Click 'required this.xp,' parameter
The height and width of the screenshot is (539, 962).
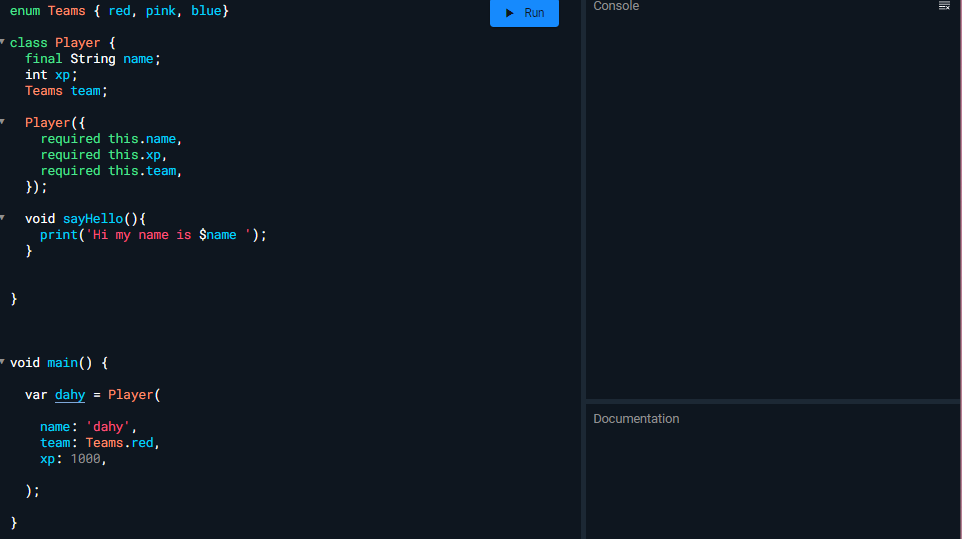point(104,155)
